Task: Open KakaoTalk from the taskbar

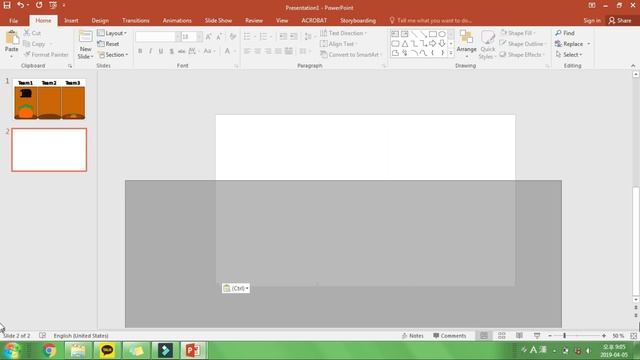Action: tap(107, 351)
